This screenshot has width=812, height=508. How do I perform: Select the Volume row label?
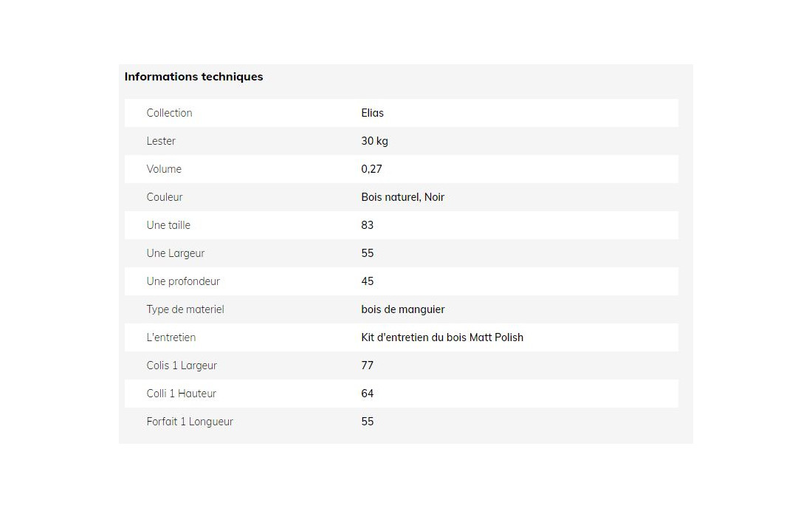pyautogui.click(x=164, y=169)
